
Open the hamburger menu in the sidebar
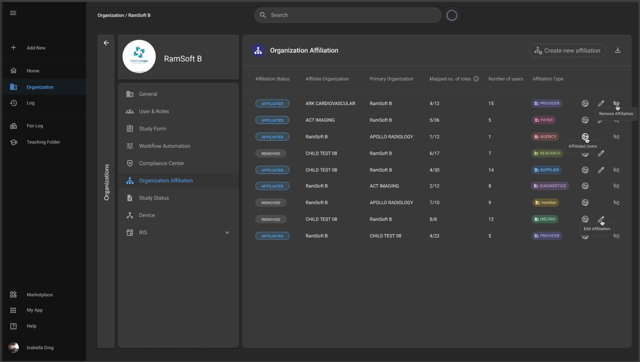[13, 13]
